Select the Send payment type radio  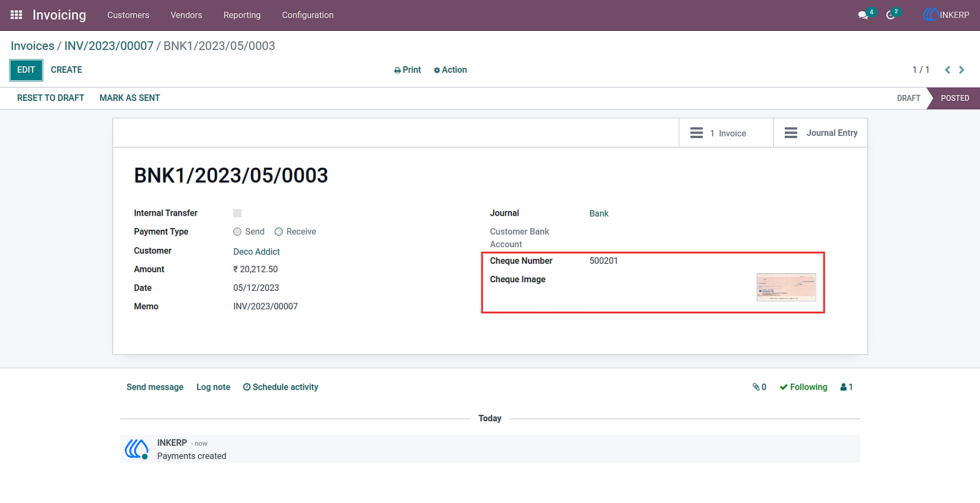pos(237,232)
